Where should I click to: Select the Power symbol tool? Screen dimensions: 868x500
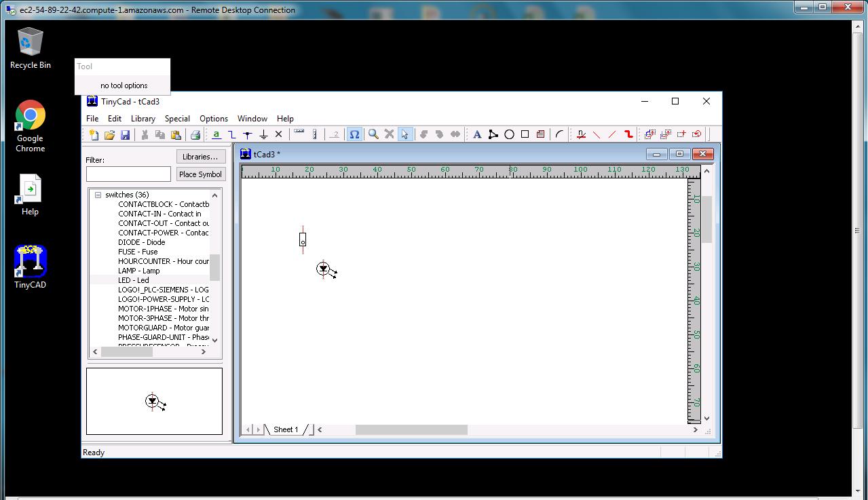click(263, 134)
